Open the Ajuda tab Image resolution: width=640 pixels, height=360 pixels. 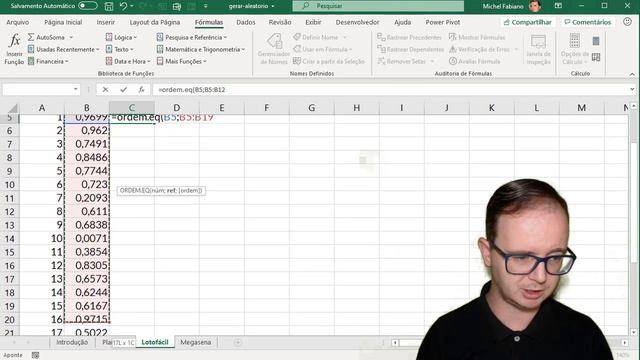402,22
